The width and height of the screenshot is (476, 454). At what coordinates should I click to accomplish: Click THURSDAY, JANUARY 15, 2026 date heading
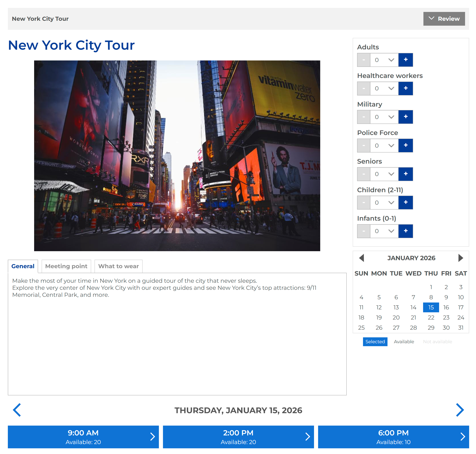(238, 410)
